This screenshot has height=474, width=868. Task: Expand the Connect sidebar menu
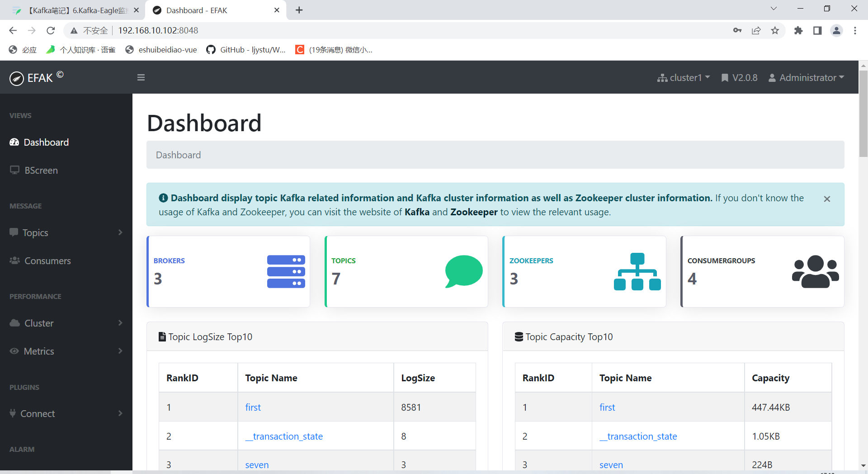(x=66, y=414)
